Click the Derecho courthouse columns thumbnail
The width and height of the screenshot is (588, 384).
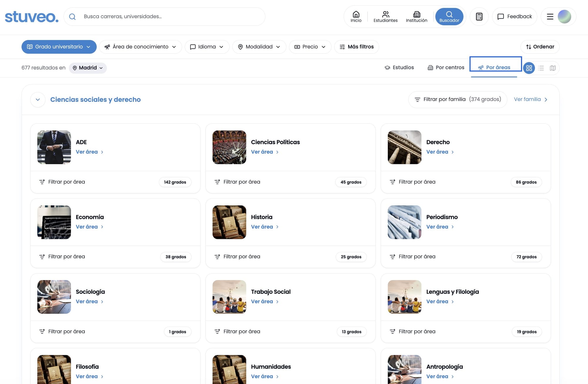pyautogui.click(x=405, y=147)
